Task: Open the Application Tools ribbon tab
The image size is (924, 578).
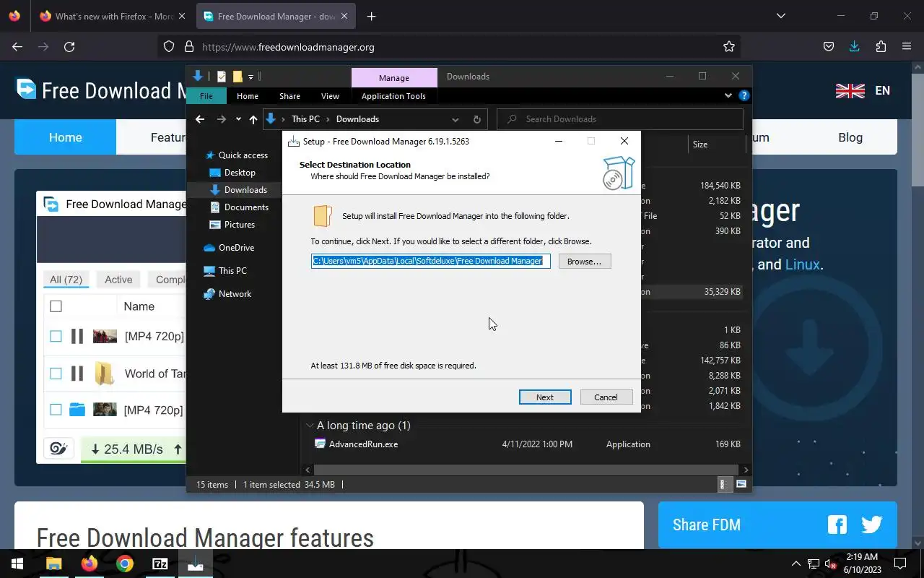Action: click(393, 96)
